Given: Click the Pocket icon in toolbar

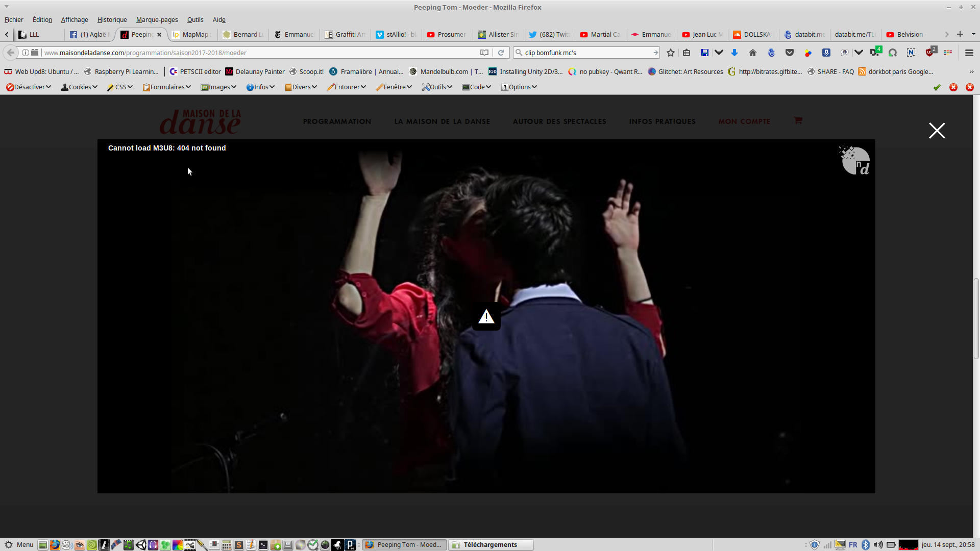Looking at the screenshot, I should pyautogui.click(x=790, y=53).
